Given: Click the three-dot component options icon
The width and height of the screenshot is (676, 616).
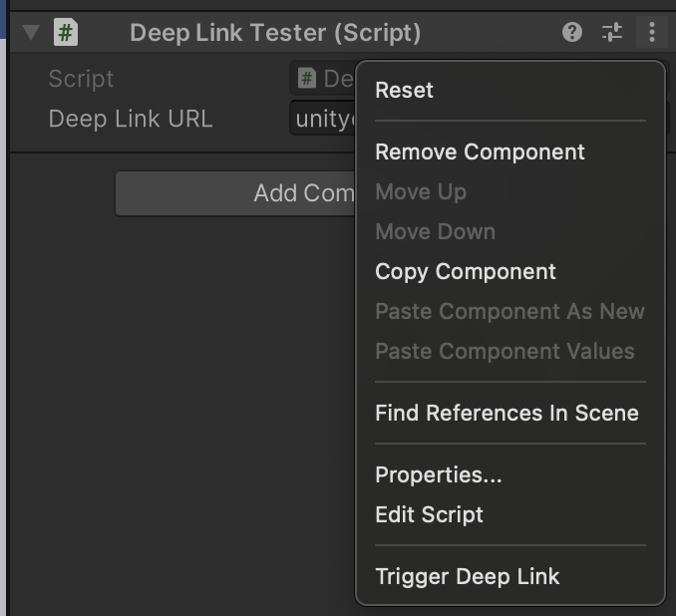Looking at the screenshot, I should click(x=651, y=33).
